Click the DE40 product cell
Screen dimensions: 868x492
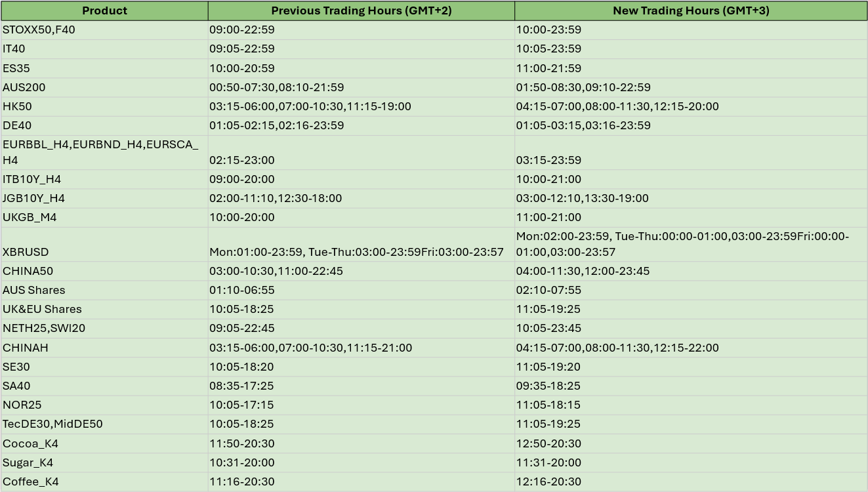104,125
